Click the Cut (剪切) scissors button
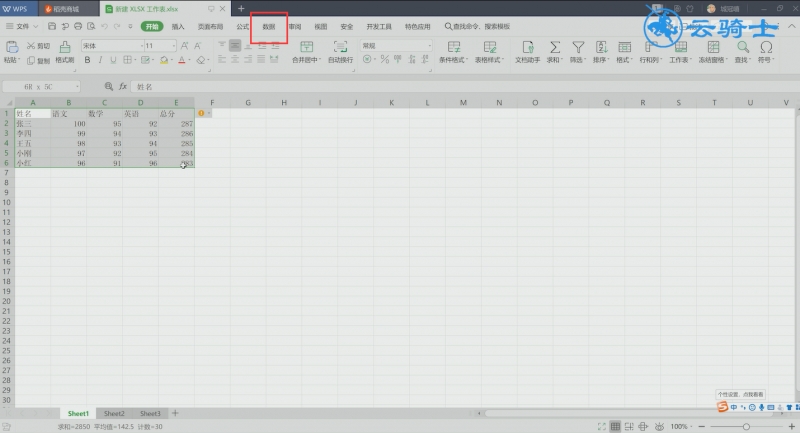The width and height of the screenshot is (800, 433). coord(38,46)
